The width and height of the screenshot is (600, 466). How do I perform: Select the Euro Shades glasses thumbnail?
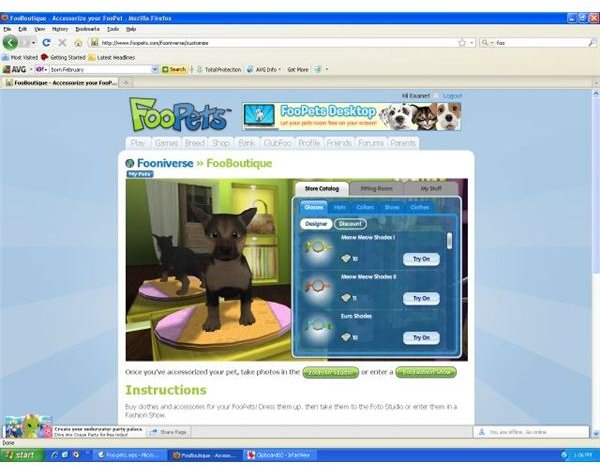point(318,327)
